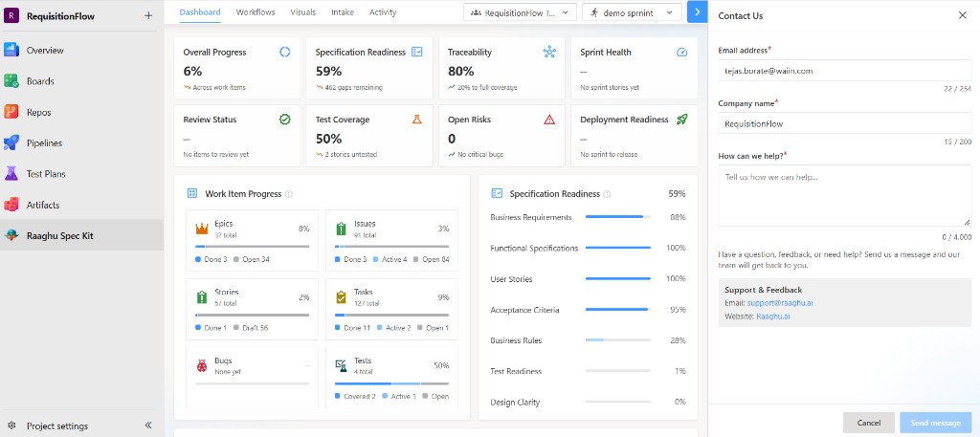
Task: Collapse the left sidebar navigation
Action: coord(148,426)
